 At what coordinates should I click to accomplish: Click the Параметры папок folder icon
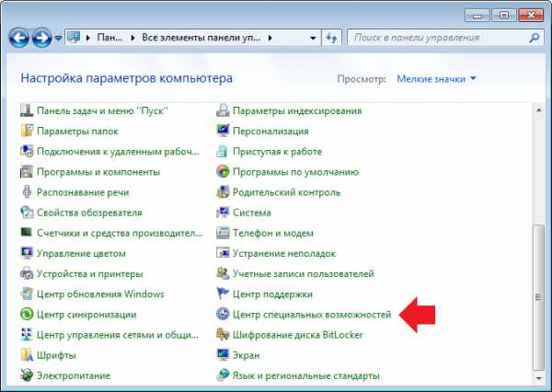[27, 131]
